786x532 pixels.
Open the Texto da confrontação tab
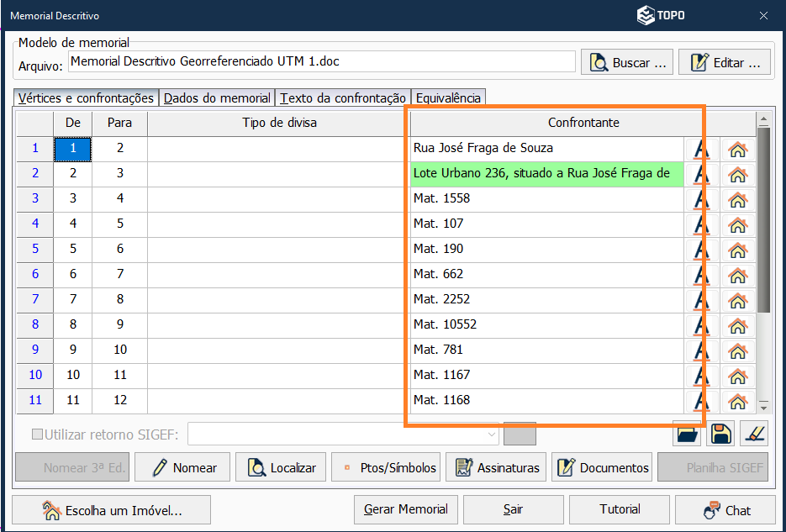click(x=343, y=98)
